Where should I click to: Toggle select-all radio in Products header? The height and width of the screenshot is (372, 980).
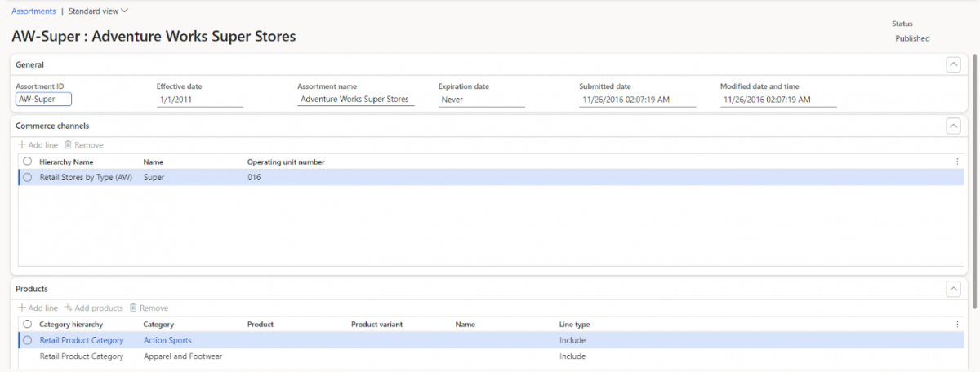pyautogui.click(x=27, y=324)
